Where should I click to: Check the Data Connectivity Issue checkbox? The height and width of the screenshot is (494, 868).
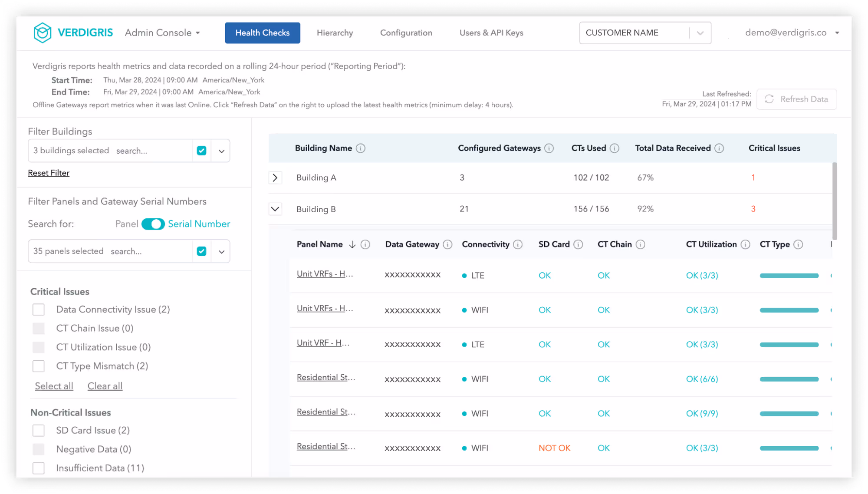click(39, 310)
